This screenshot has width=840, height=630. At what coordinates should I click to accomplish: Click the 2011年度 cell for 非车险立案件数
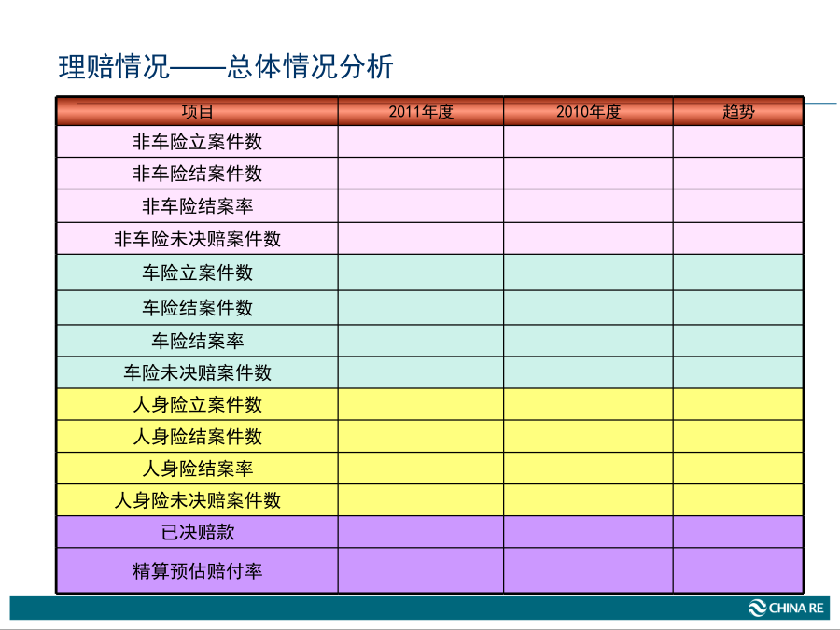421,142
